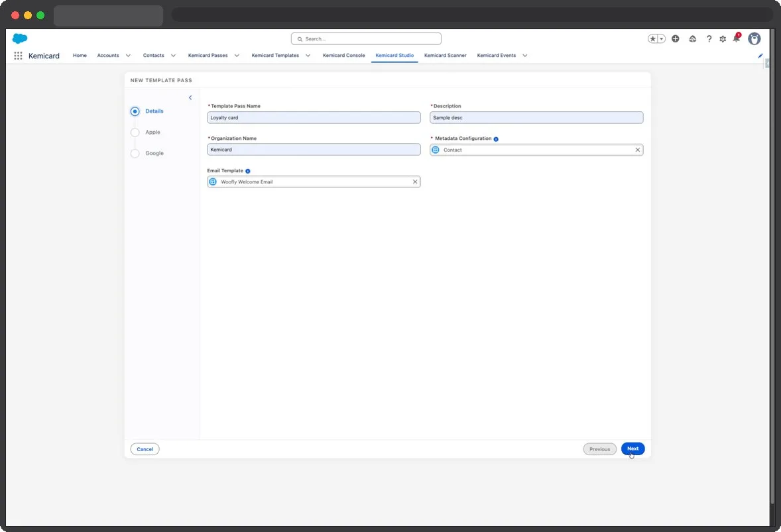This screenshot has height=532, width=781.
Task: Open the Trailhead guidance icon
Action: (692, 39)
